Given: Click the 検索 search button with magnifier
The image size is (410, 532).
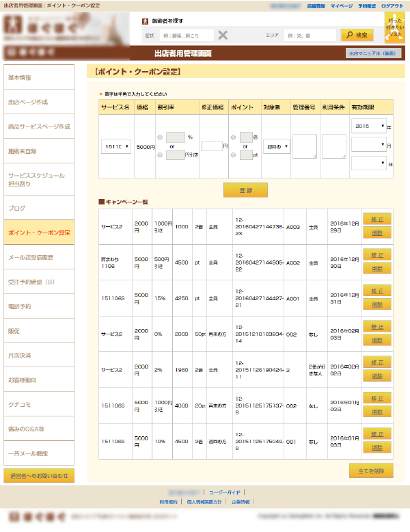Looking at the screenshot, I should coord(357,35).
